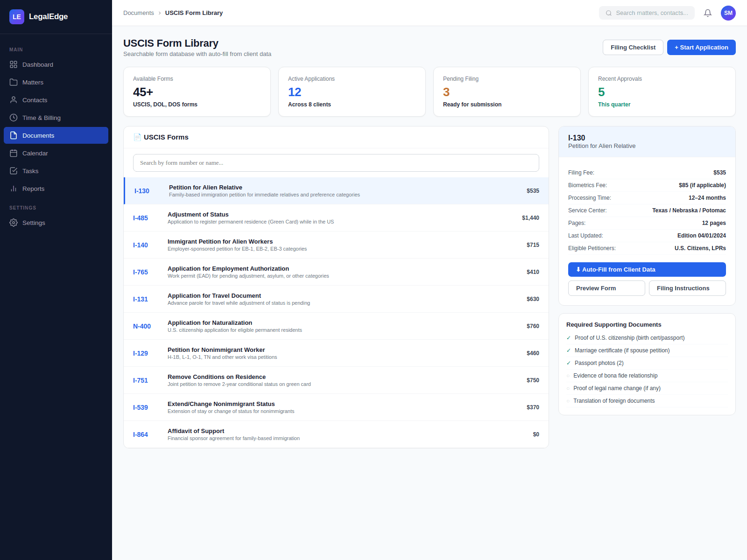
Task: Click the Filing Checklist button
Action: click(633, 48)
